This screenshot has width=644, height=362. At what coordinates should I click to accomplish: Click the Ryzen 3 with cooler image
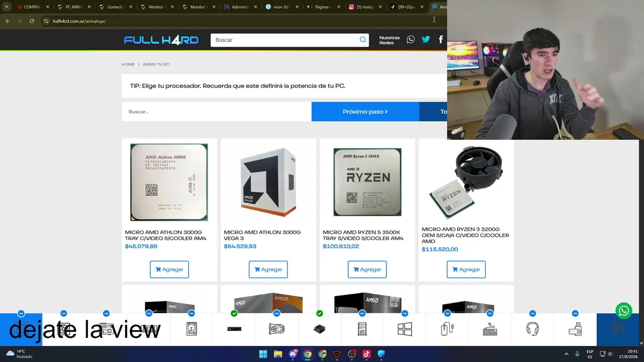tap(466, 182)
